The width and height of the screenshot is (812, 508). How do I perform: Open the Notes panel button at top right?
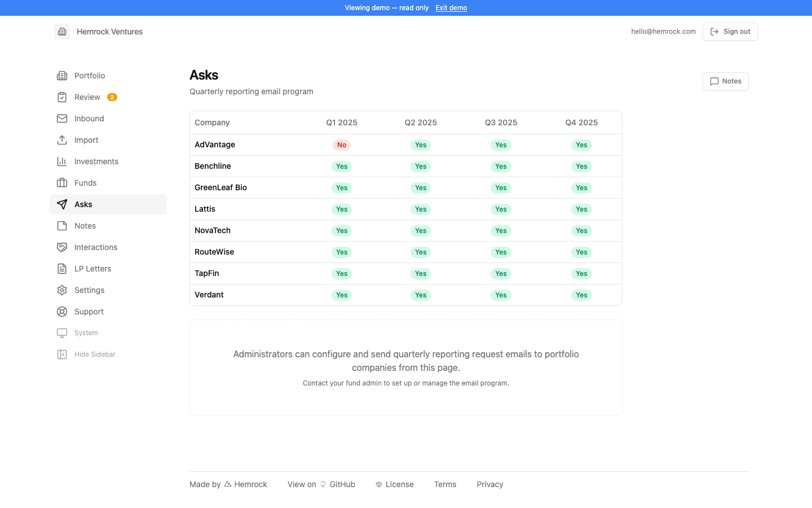click(x=726, y=81)
